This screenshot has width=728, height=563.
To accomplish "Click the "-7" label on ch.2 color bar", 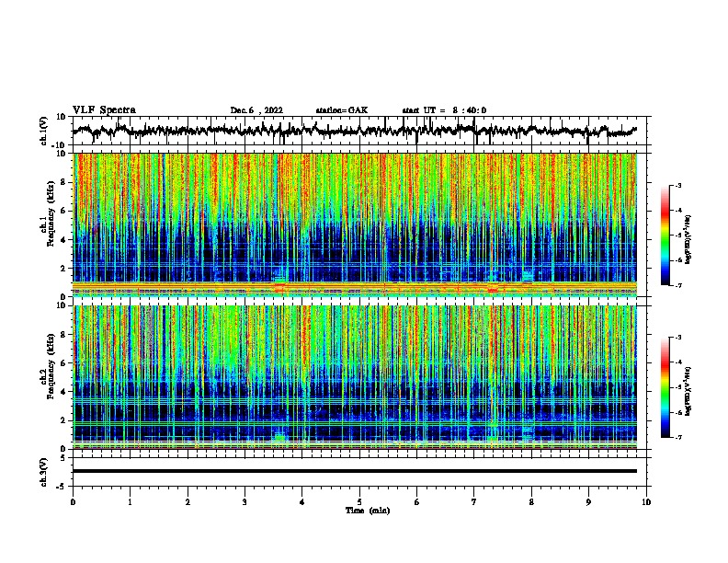I will 678,437.
